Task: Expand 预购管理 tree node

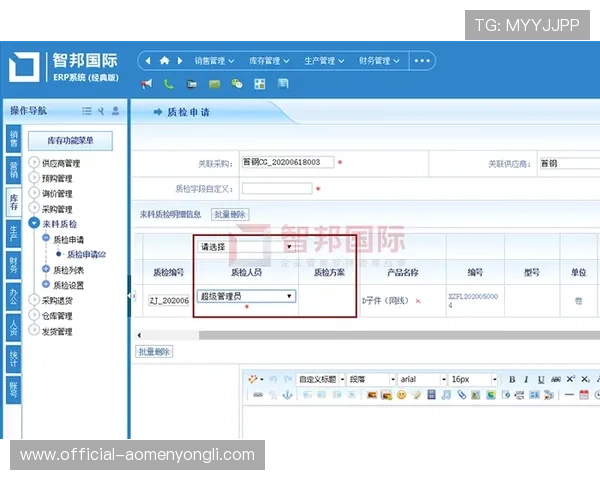Action: [34, 178]
